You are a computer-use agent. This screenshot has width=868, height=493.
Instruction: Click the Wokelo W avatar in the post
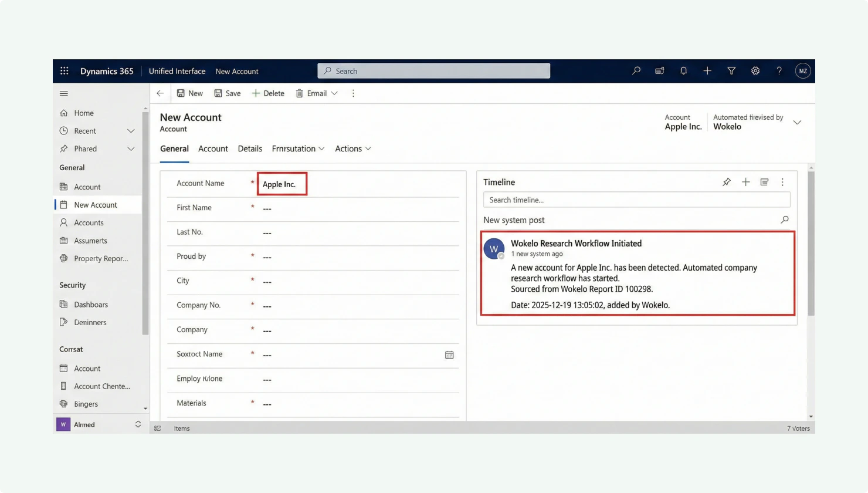(494, 249)
